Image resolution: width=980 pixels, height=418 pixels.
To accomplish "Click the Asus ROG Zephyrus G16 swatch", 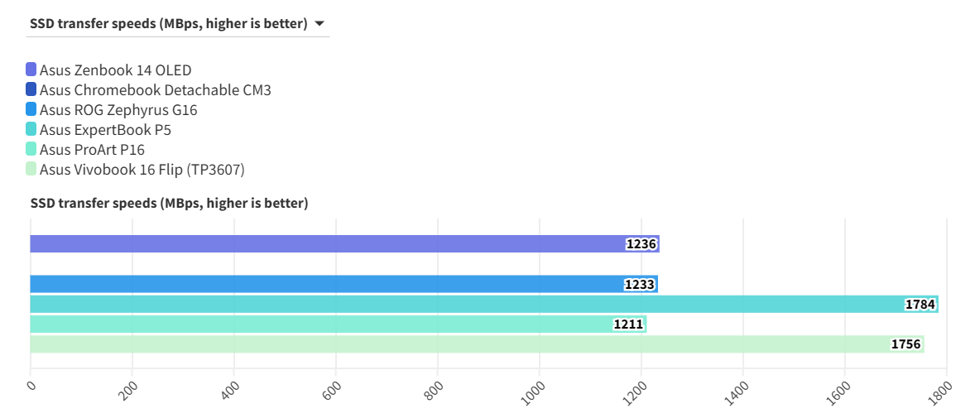I will (31, 109).
